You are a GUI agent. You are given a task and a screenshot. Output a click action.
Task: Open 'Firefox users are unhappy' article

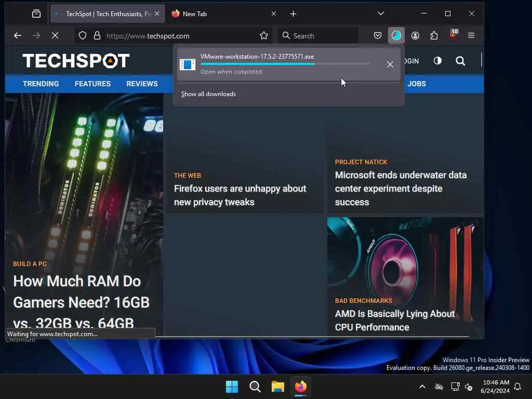pyautogui.click(x=240, y=195)
